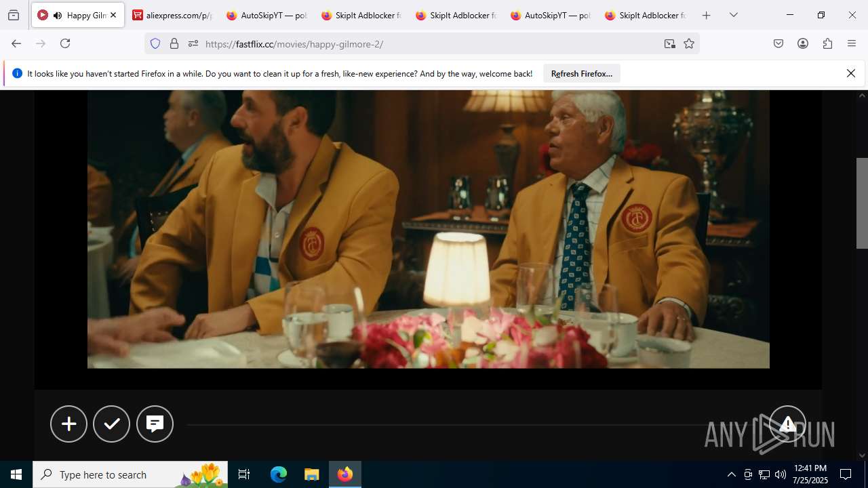Switch to second SkipIt Adblocker tab
This screenshot has width=868, height=488.
456,15
